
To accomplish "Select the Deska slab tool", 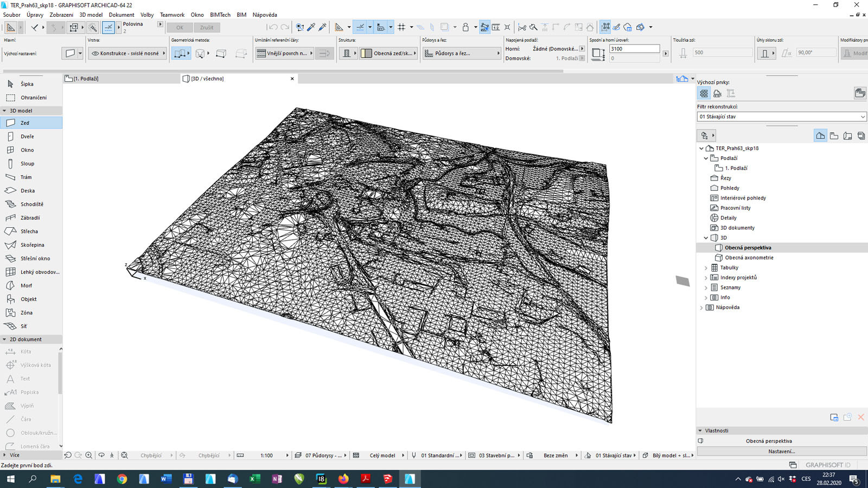I will (27, 191).
